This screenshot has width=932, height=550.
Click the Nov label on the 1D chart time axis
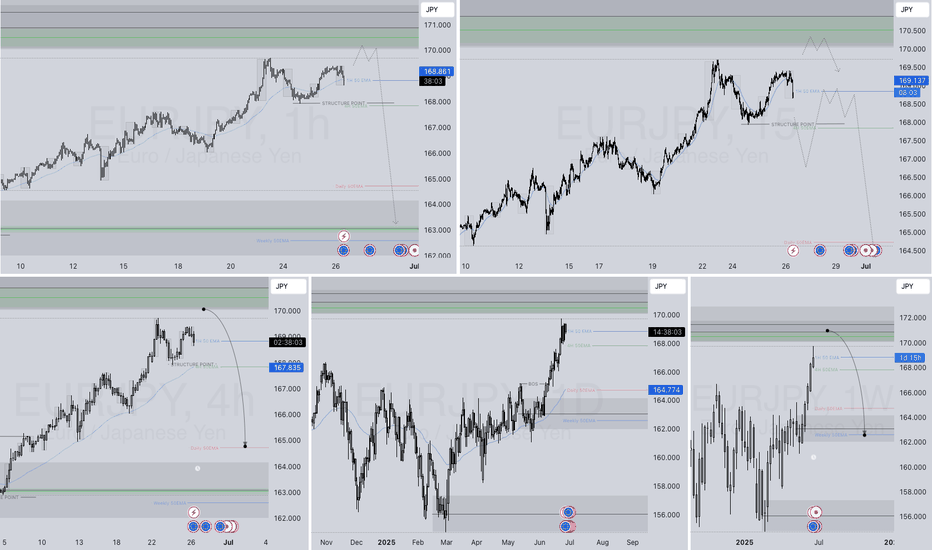(x=326, y=542)
